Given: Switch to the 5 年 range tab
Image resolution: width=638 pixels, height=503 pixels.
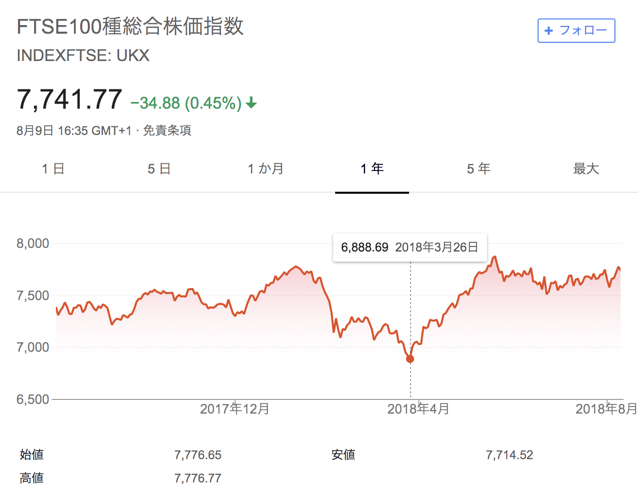Looking at the screenshot, I should click(478, 168).
